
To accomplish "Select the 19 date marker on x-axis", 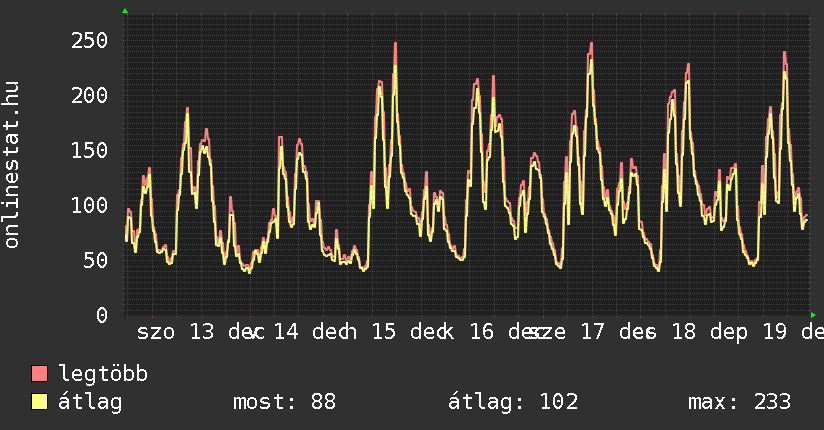I will tap(776, 332).
